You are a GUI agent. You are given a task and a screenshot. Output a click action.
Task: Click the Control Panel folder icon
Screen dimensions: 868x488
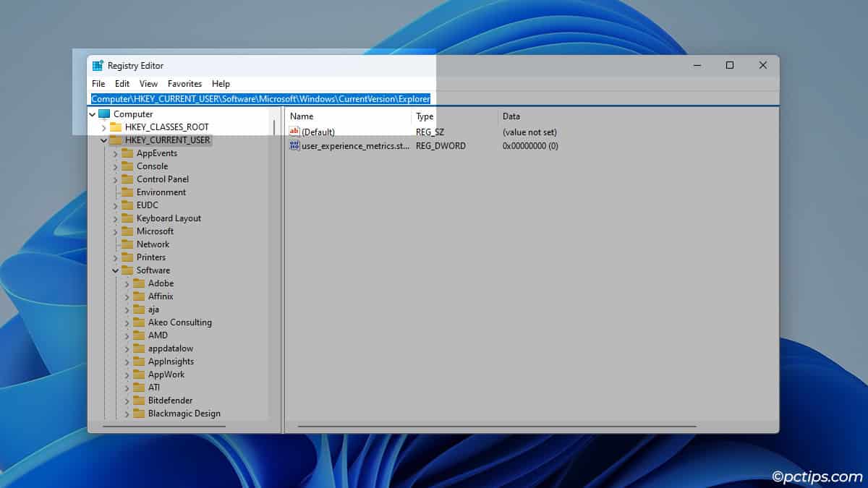(127, 179)
